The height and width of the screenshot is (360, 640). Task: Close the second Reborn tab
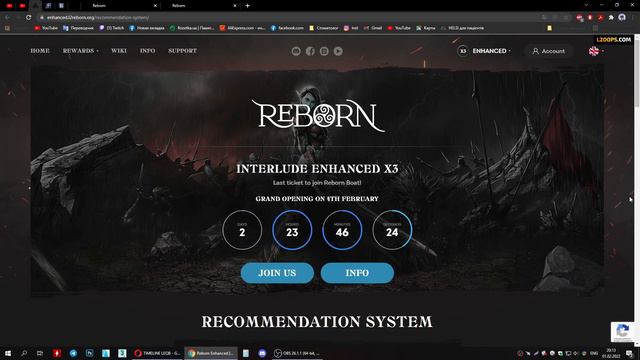(235, 6)
